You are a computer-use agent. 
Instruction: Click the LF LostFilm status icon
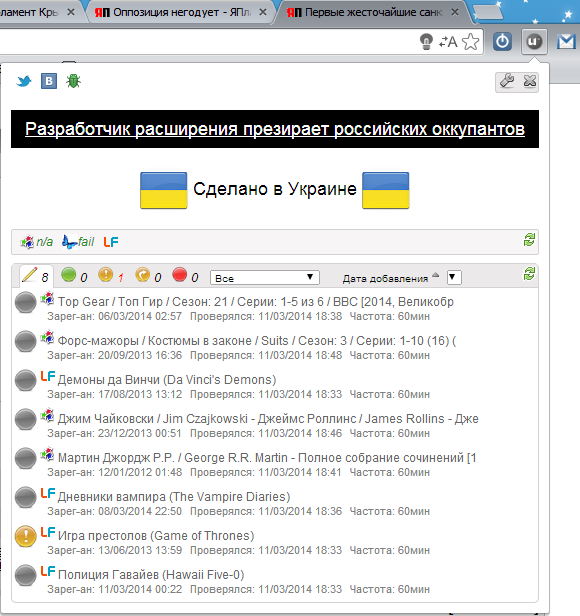pos(111,242)
